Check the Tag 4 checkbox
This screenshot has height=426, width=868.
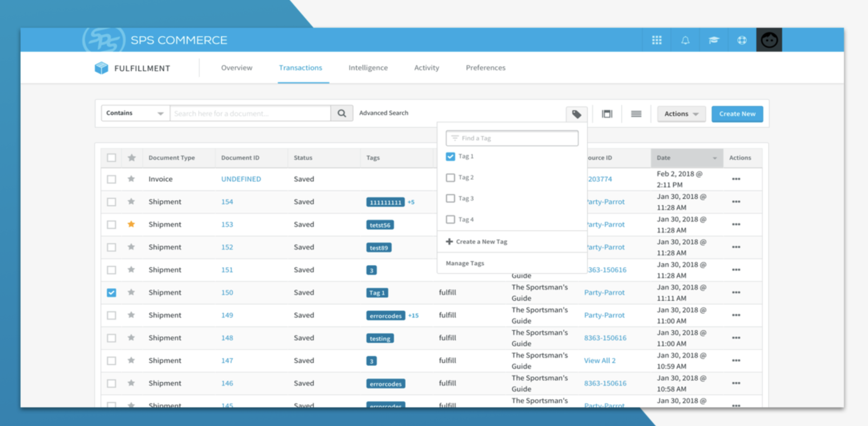450,219
